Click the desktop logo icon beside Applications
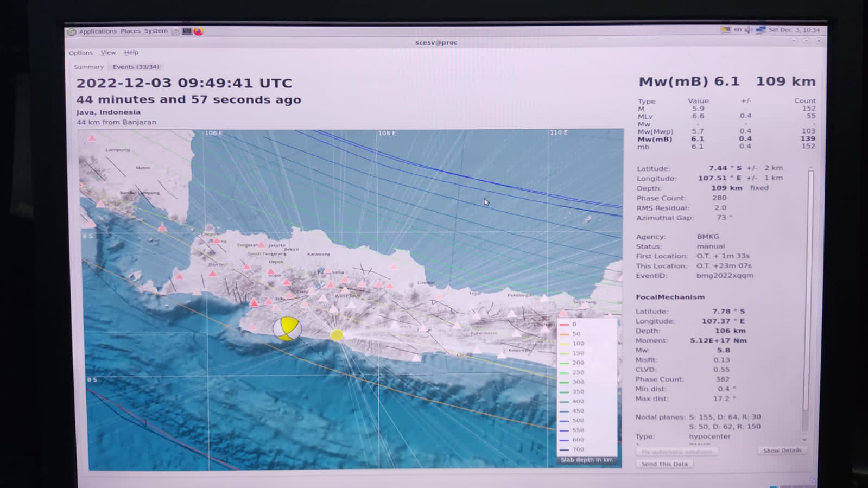Screen dimensions: 868x488 [72, 32]
